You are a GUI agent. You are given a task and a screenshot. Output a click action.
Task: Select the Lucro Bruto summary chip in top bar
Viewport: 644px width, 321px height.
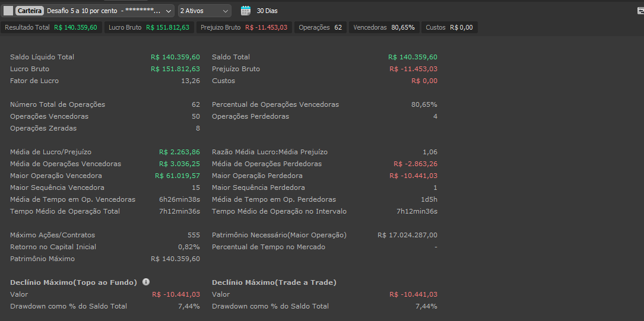click(x=148, y=27)
